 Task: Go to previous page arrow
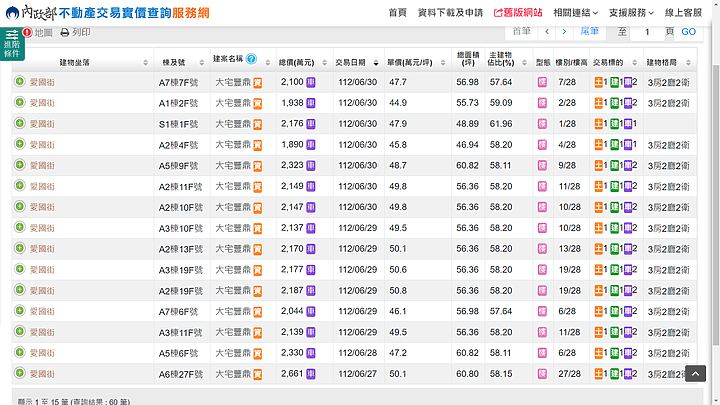(547, 31)
